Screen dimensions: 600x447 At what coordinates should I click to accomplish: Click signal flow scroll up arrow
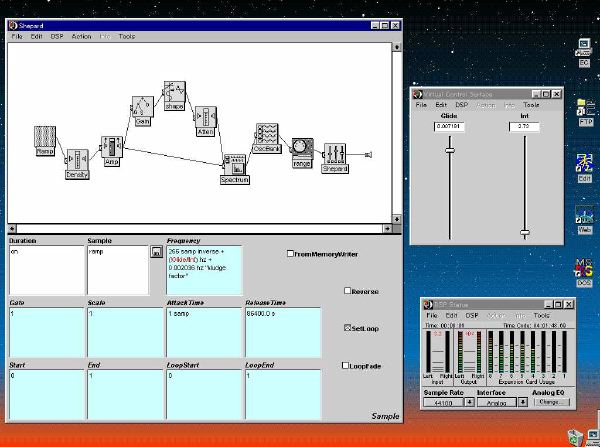[x=397, y=47]
